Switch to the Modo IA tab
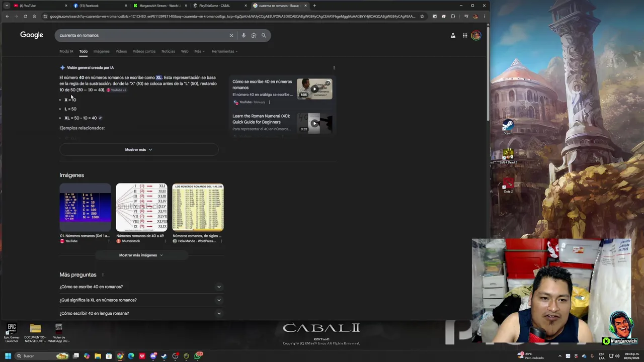 (x=66, y=51)
